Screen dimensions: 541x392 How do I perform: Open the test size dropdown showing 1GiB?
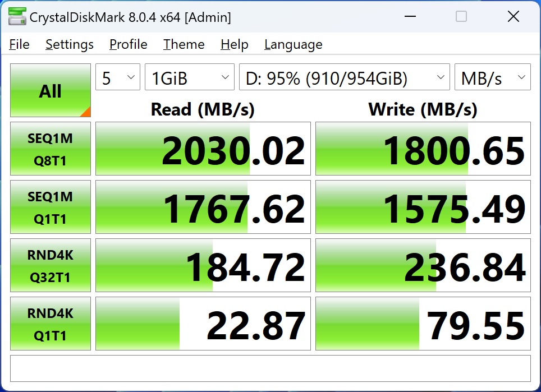point(190,77)
